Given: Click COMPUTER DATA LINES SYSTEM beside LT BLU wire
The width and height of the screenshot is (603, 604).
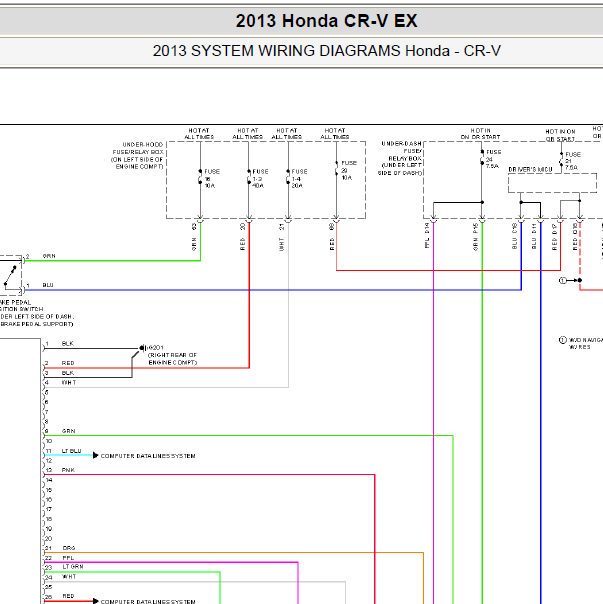Looking at the screenshot, I should [x=148, y=456].
